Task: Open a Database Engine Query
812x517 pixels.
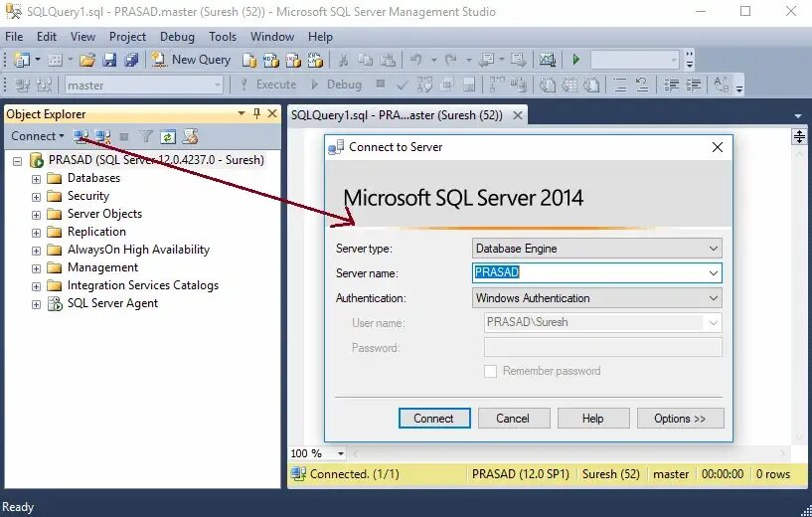Action: pos(249,60)
